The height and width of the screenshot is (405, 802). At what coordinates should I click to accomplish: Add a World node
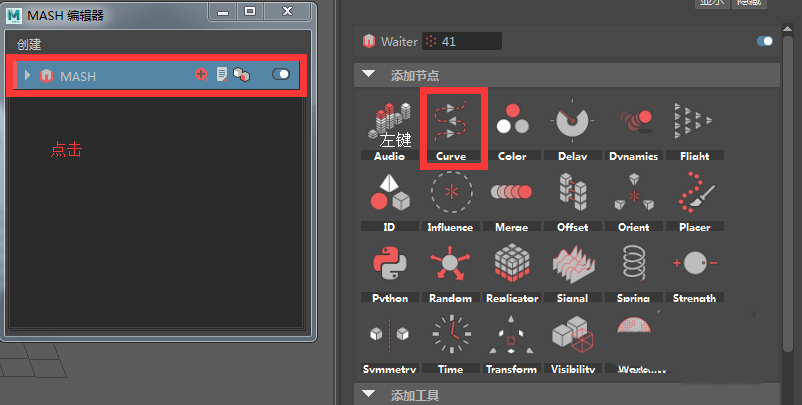point(634,343)
